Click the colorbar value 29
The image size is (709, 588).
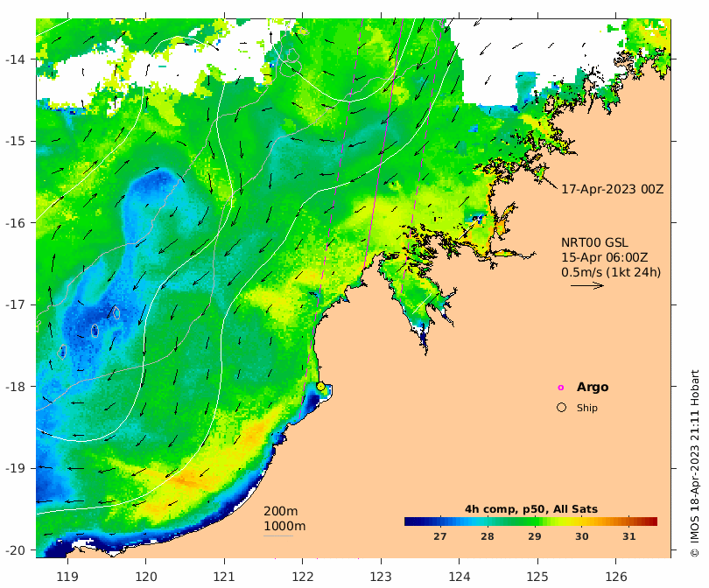click(x=535, y=536)
